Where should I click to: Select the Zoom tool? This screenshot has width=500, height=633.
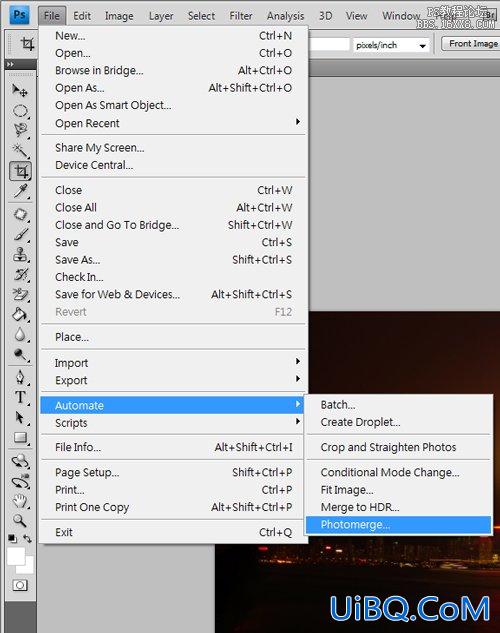tap(20, 521)
